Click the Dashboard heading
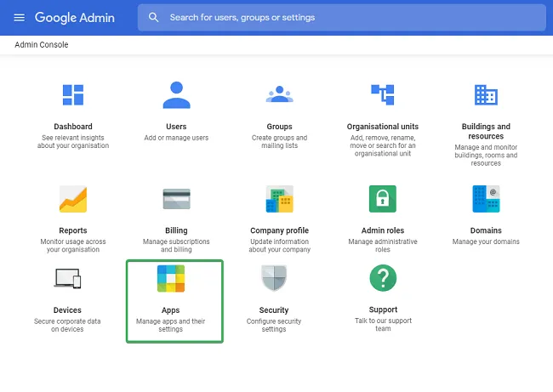 [73, 127]
